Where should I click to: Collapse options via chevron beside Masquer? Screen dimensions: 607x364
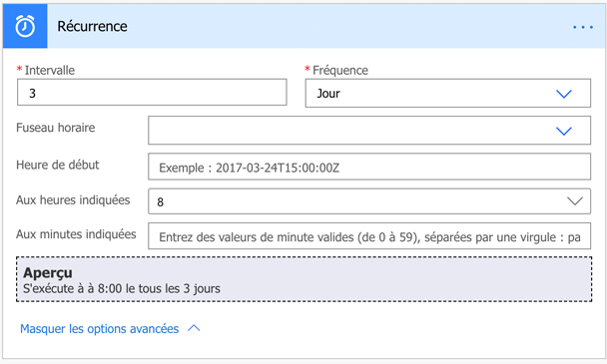[194, 328]
